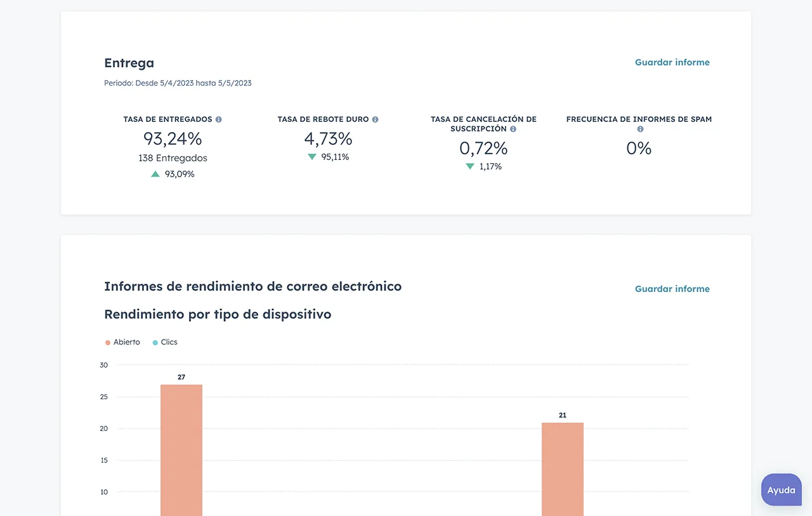Viewport: 812px width, 516px height.
Task: Click Rendimiento por tipo de dispositivo heading
Action: tap(218, 314)
